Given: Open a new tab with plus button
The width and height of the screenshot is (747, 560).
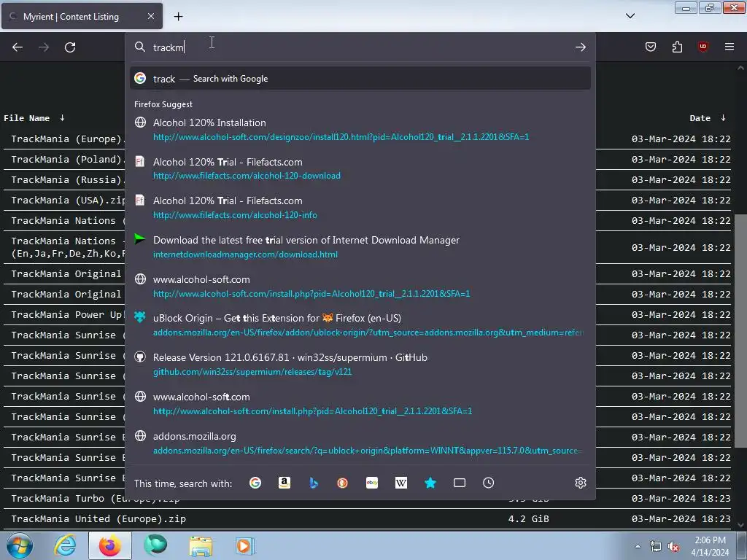Looking at the screenshot, I should (178, 17).
